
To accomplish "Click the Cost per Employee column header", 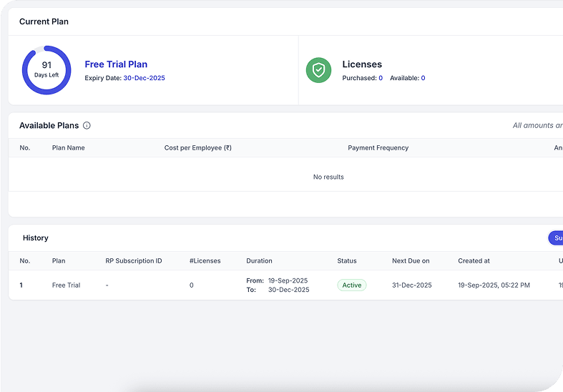I will pos(197,148).
